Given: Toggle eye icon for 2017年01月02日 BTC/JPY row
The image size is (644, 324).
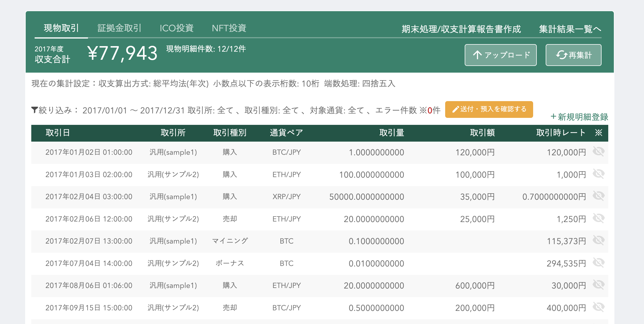Looking at the screenshot, I should coord(598,152).
